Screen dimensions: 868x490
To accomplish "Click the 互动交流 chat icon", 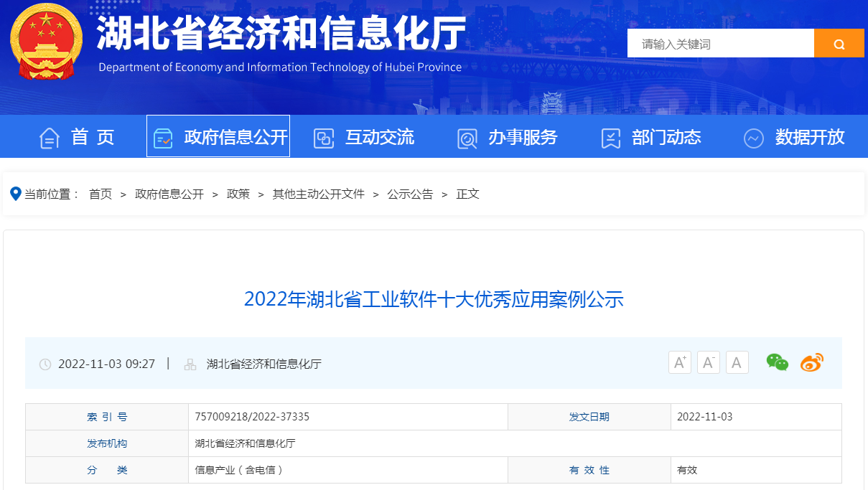I will coord(324,136).
